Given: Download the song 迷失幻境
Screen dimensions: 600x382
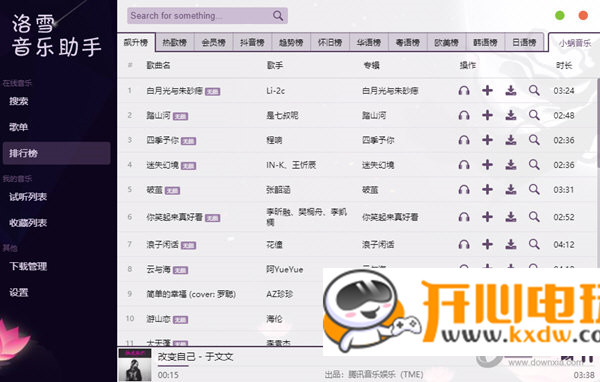Looking at the screenshot, I should coord(510,165).
